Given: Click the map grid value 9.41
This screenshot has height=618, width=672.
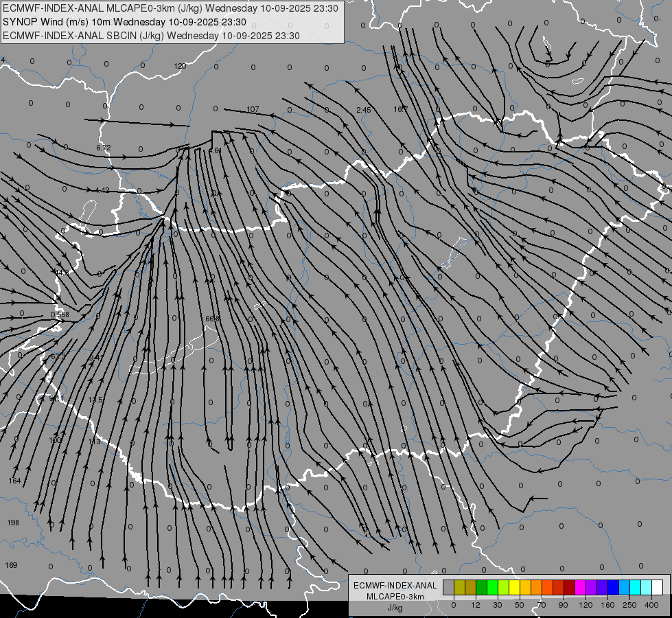Looking at the screenshot, I should (96, 358).
